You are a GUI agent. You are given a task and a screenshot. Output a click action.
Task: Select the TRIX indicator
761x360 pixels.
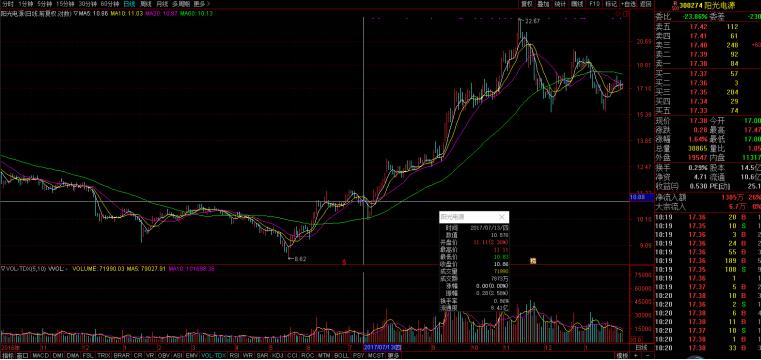104,355
